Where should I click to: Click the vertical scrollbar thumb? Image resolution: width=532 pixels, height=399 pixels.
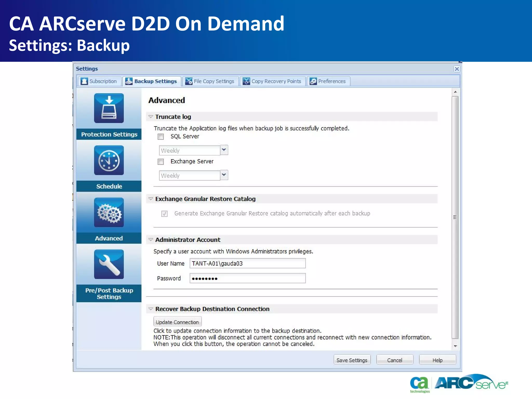coord(455,218)
